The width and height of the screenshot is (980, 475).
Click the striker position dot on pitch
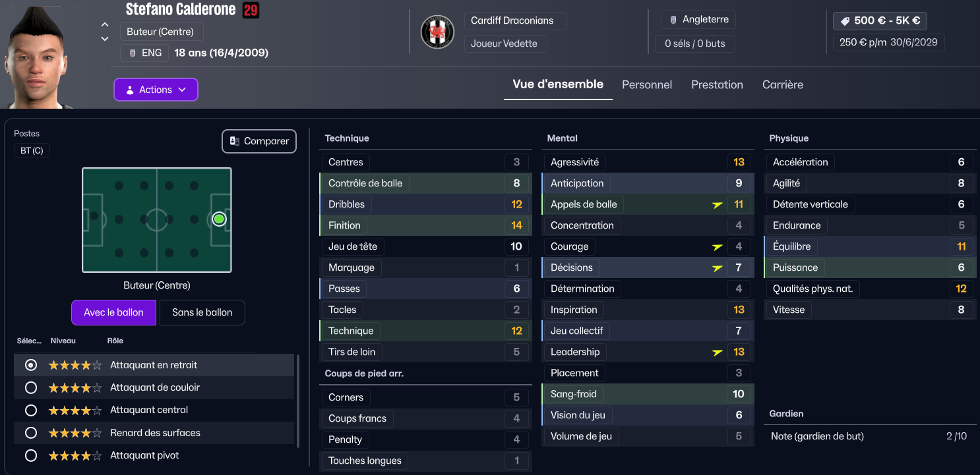point(220,219)
